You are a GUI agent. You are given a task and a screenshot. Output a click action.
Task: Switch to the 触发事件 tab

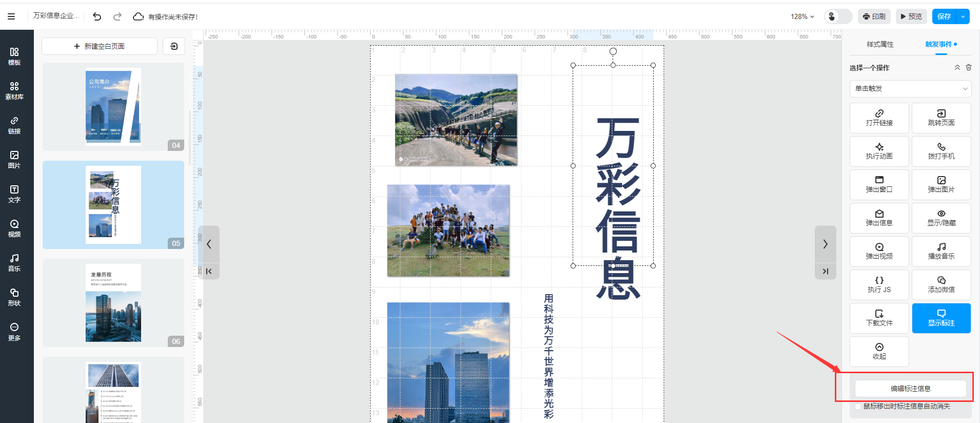tap(938, 45)
